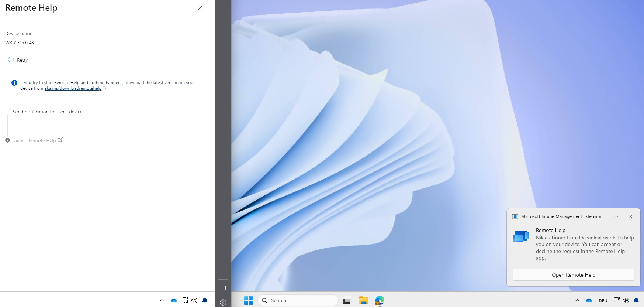This screenshot has width=644, height=307.
Task: Click the external link icon after downloadremotehelp
Action: tap(105, 88)
